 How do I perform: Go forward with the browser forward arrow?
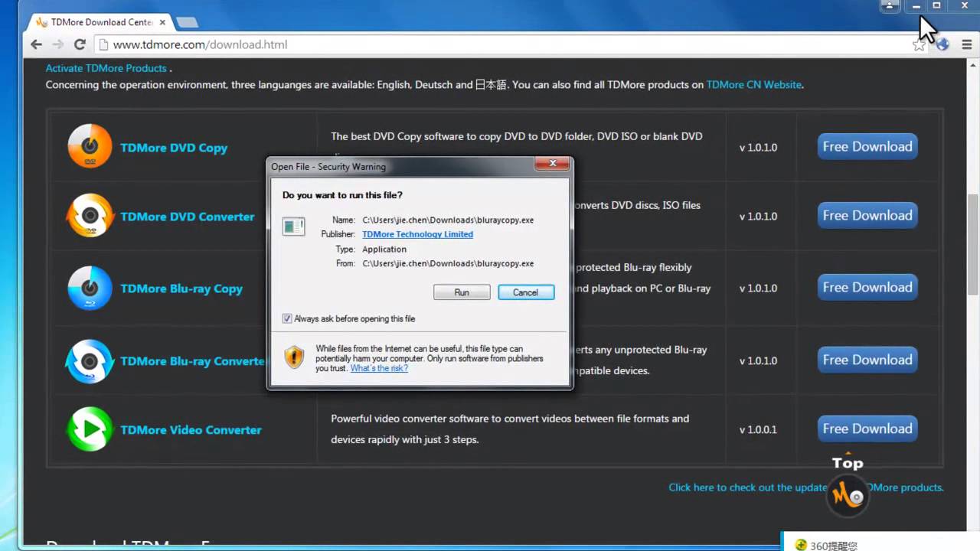click(x=58, y=44)
